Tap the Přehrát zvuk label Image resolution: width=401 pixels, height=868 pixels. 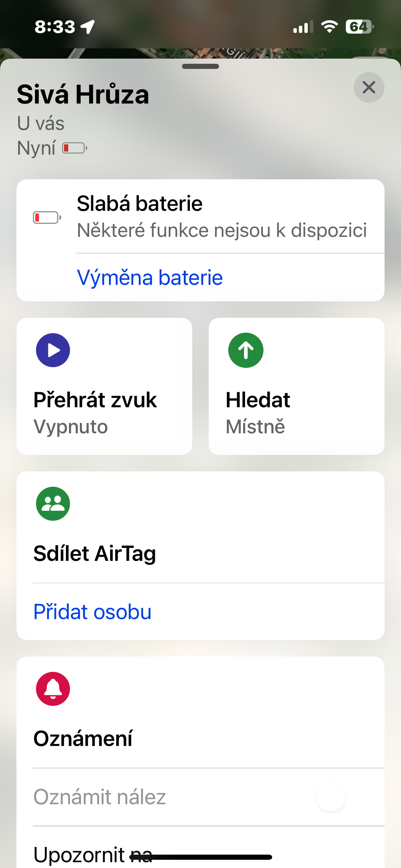[x=95, y=400]
